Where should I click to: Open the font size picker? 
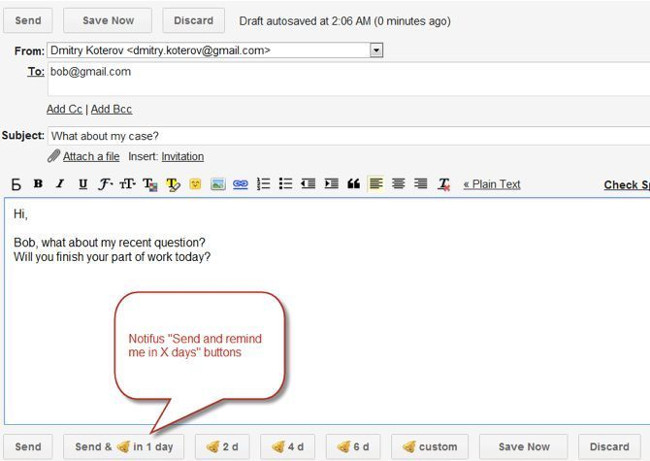[x=127, y=184]
